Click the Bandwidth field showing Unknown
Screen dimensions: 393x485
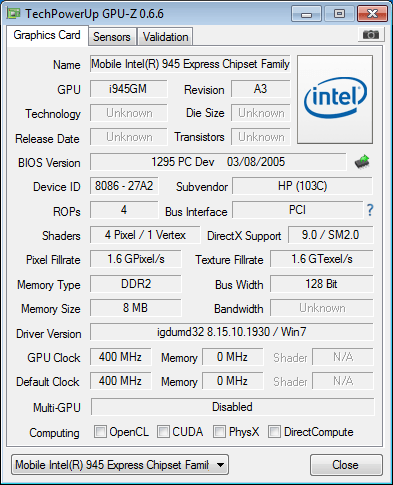point(322,308)
